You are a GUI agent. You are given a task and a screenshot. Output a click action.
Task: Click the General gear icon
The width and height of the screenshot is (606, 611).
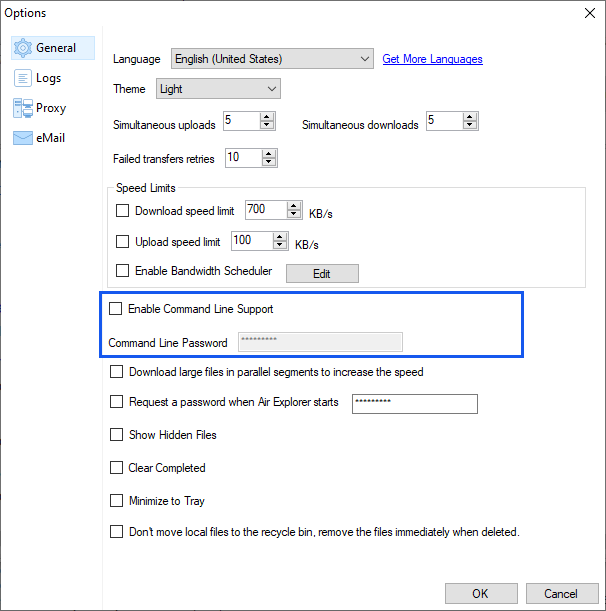[x=23, y=48]
